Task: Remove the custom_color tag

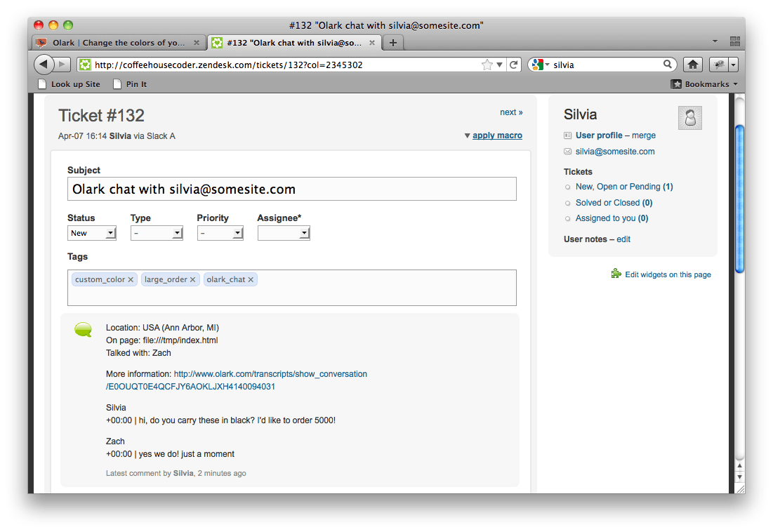Action: (132, 279)
